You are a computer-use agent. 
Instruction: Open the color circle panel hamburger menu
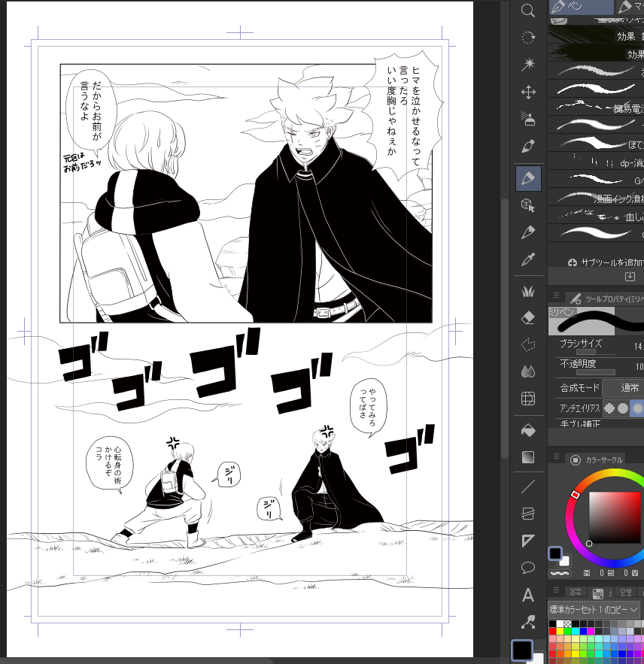pos(556,456)
